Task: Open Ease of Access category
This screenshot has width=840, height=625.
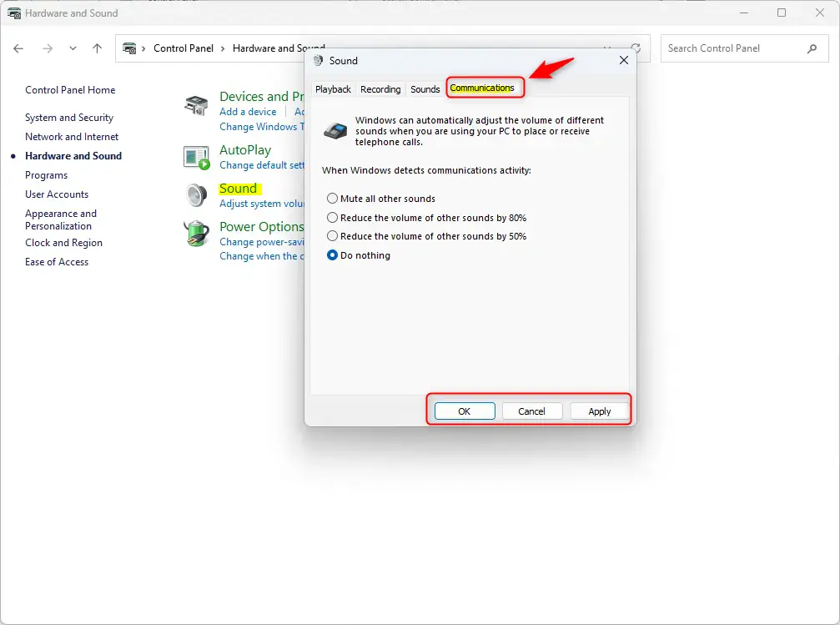Action: 57,262
